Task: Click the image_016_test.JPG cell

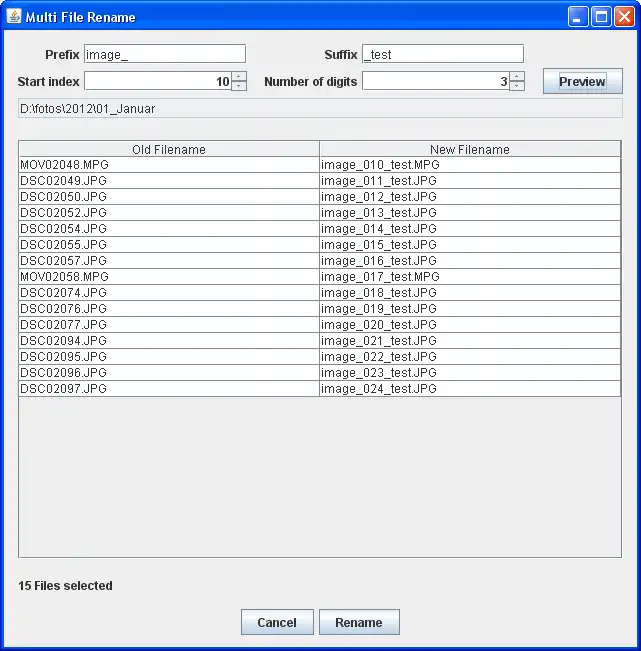Action: coord(470,261)
